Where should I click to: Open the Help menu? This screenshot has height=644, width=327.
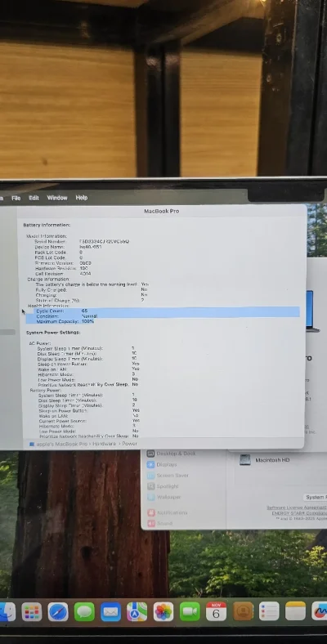[x=82, y=198]
